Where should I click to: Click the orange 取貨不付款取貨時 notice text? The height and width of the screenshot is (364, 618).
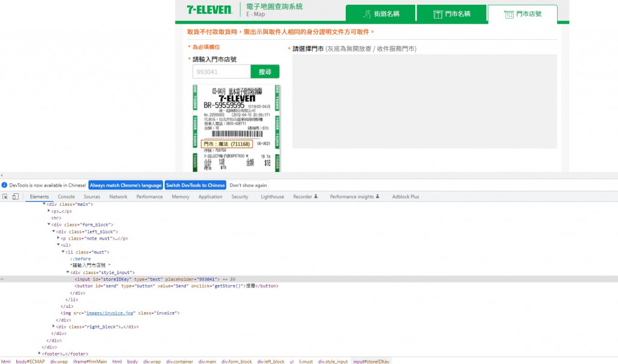281,32
